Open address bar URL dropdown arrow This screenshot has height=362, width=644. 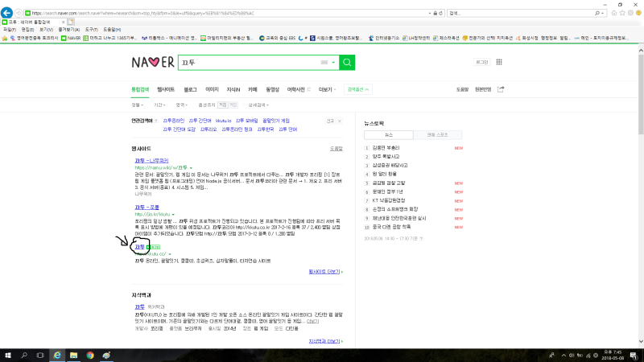tap(430, 13)
